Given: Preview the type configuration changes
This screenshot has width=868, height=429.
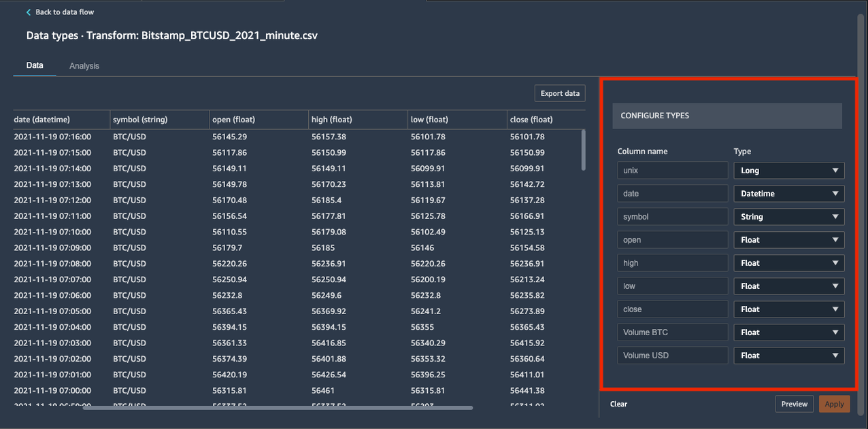Looking at the screenshot, I should point(794,403).
